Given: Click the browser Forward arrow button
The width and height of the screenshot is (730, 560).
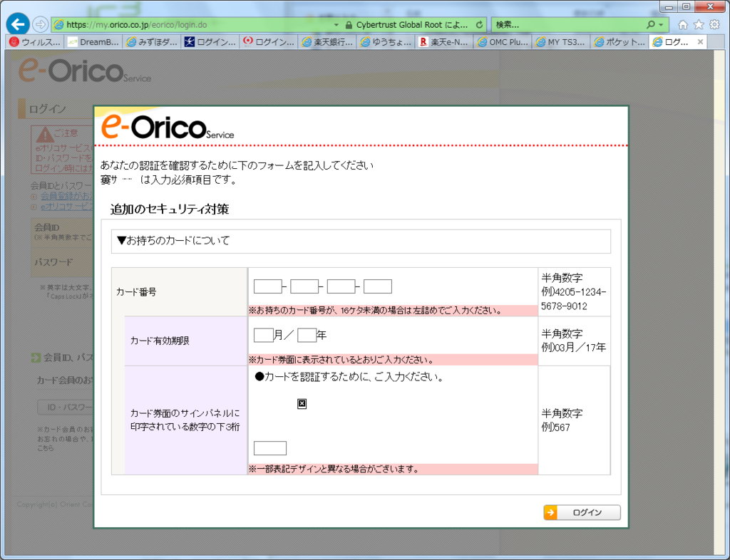Looking at the screenshot, I should pos(41,25).
